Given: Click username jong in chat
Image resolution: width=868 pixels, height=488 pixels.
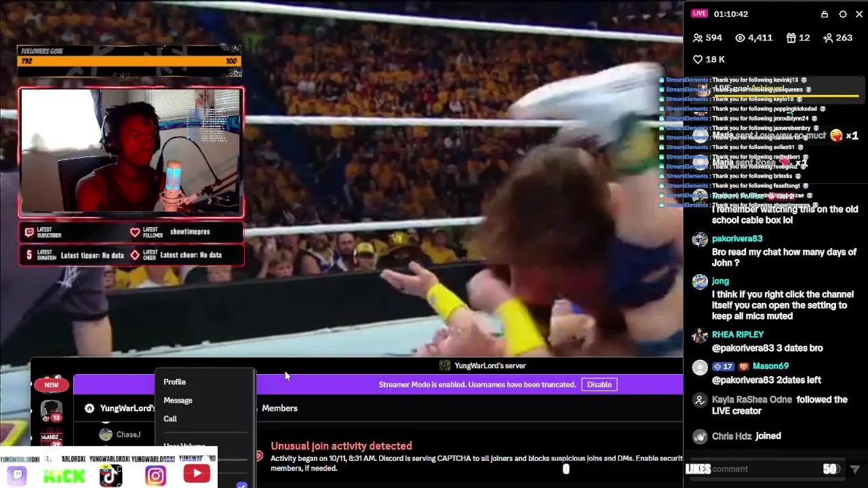Looking at the screenshot, I should (720, 281).
